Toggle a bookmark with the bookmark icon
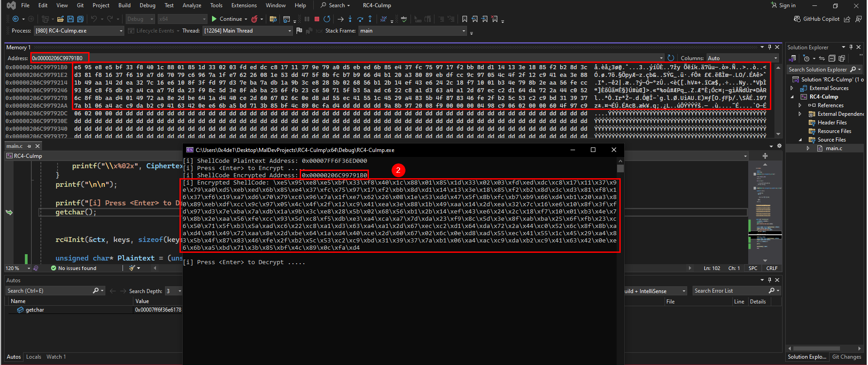 465,19
